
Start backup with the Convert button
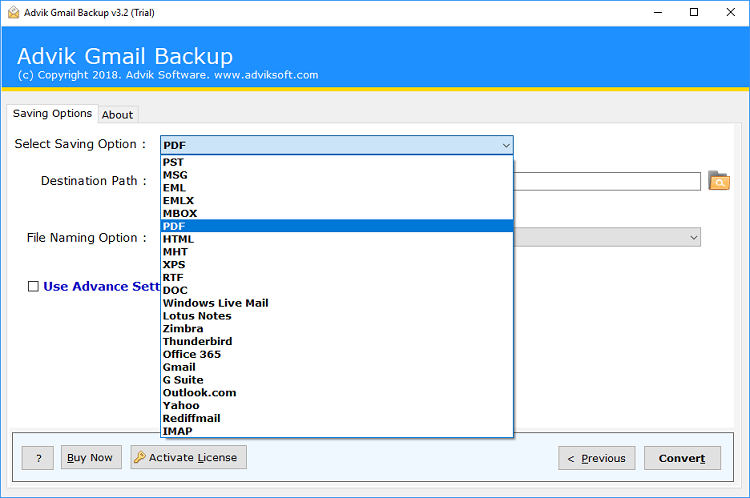(682, 458)
